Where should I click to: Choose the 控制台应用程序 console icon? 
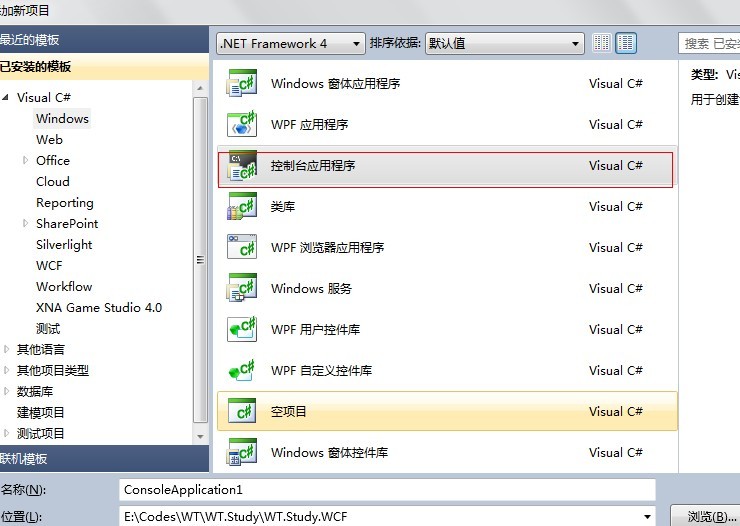[242, 165]
